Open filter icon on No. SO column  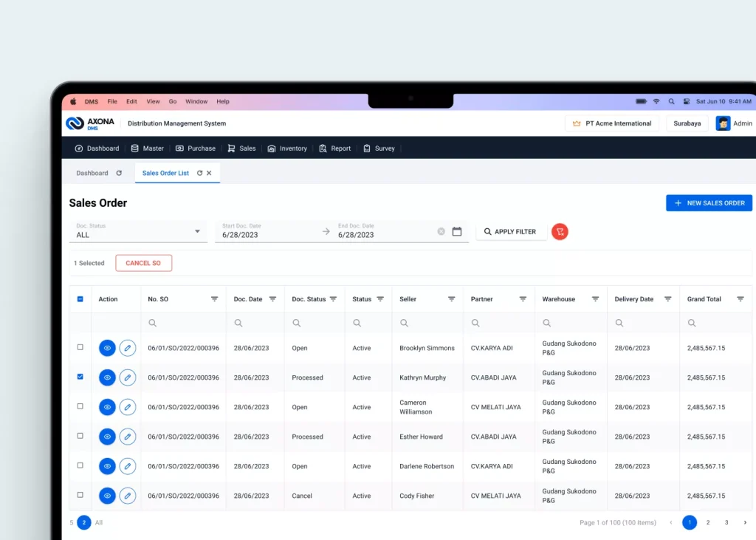click(x=214, y=299)
